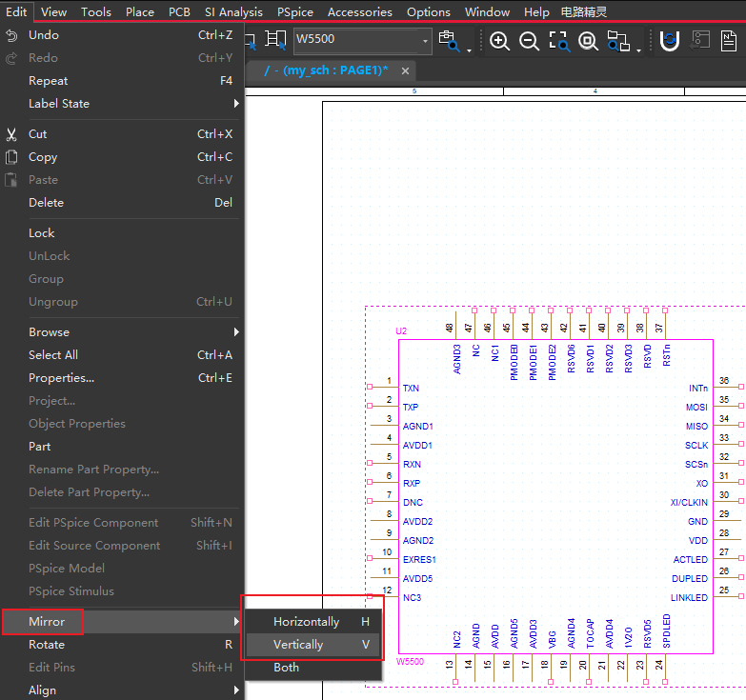Open the Help menu
Image resolution: width=746 pixels, height=700 pixels.
[x=536, y=11]
